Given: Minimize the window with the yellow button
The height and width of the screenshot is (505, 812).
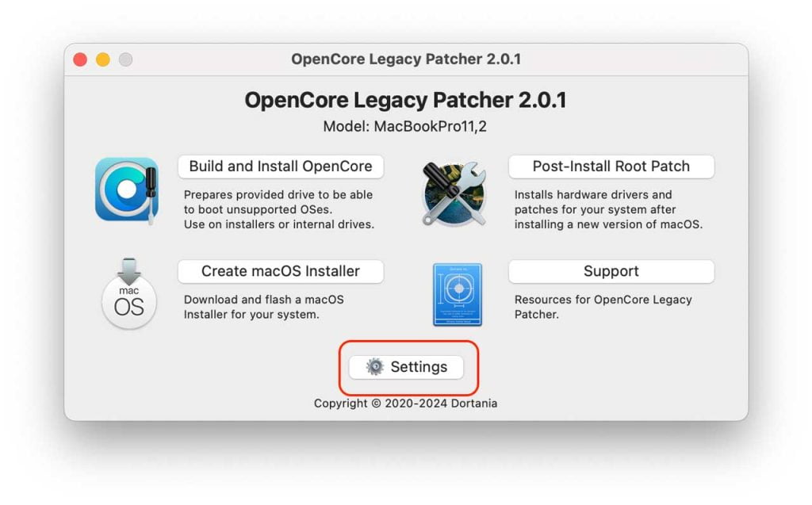Looking at the screenshot, I should click(x=103, y=59).
